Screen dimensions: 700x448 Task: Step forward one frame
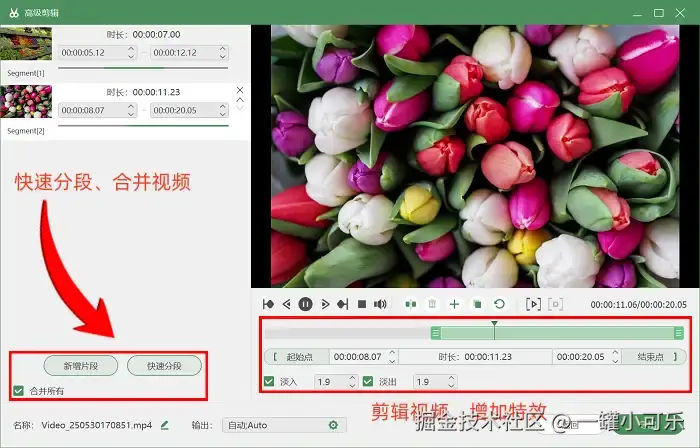(325, 304)
